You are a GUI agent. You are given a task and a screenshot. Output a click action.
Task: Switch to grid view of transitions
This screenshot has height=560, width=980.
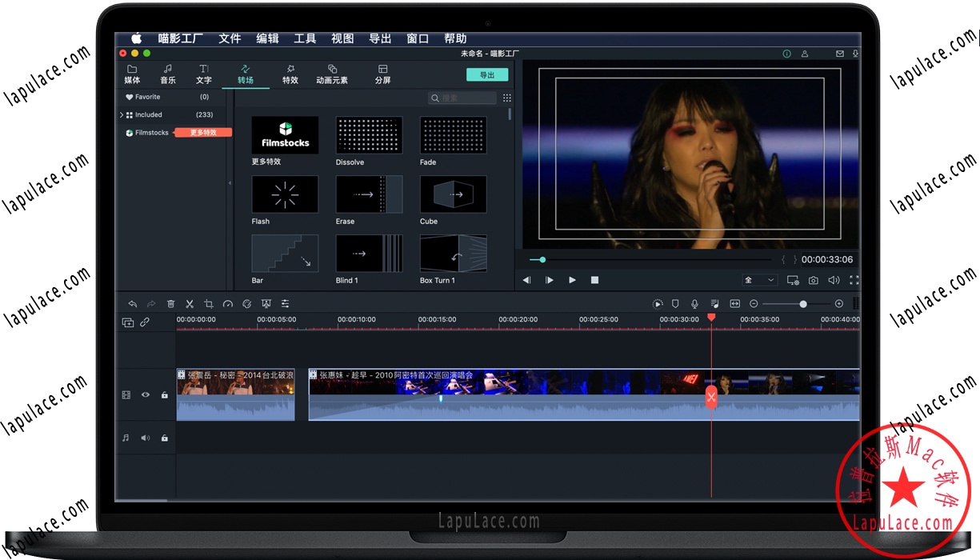pos(506,98)
